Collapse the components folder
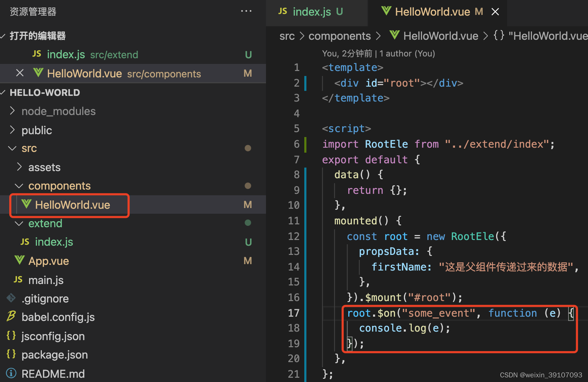Image resolution: width=588 pixels, height=382 pixels. [x=19, y=185]
